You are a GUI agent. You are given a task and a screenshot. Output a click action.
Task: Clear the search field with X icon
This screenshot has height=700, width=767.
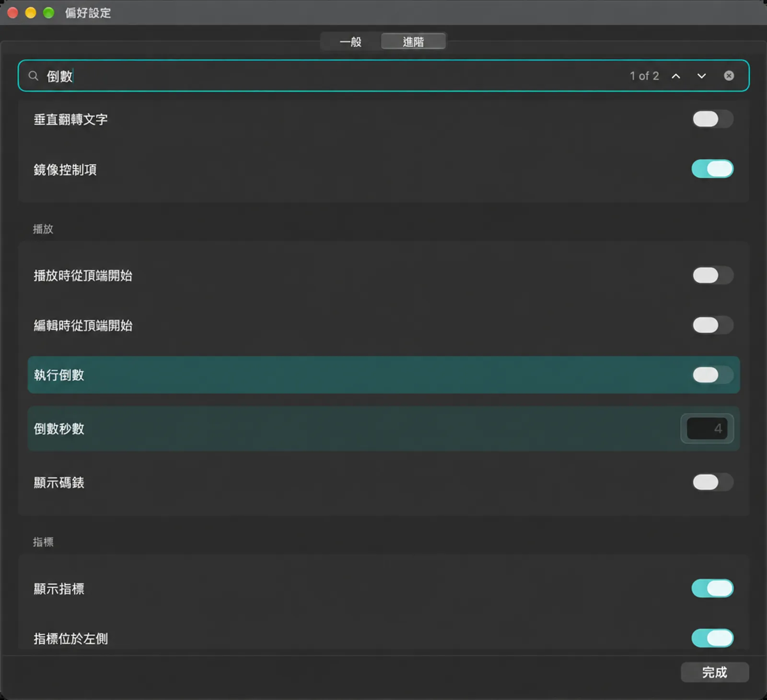coord(729,76)
